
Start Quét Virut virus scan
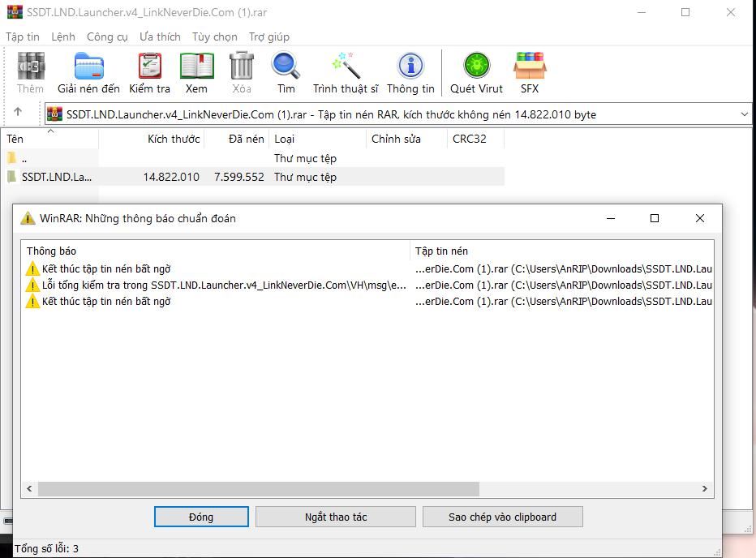(476, 73)
